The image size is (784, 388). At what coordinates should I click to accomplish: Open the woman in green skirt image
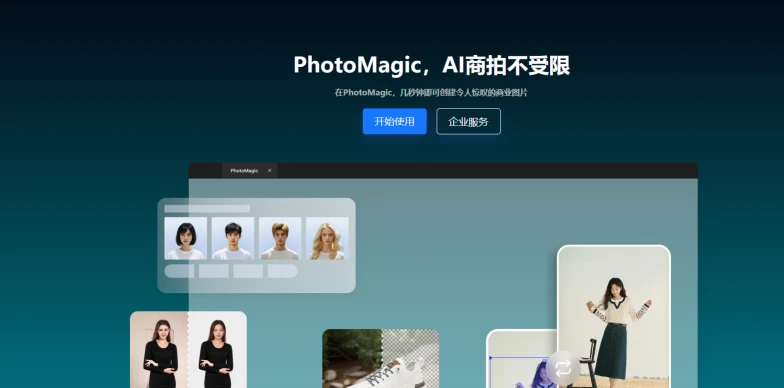[614, 316]
